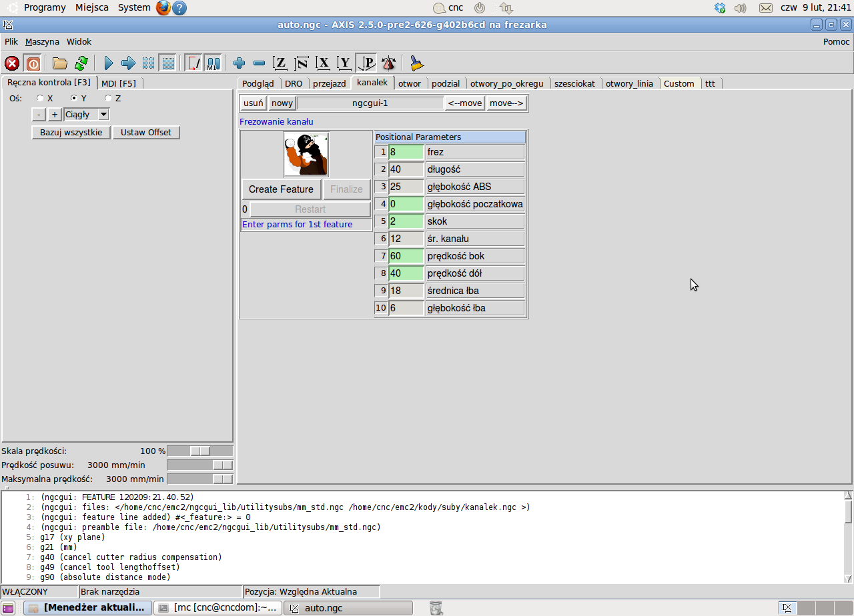Viewport: 854px width, 616px height.
Task: Click Bazuj wszystkie button
Action: coord(71,133)
